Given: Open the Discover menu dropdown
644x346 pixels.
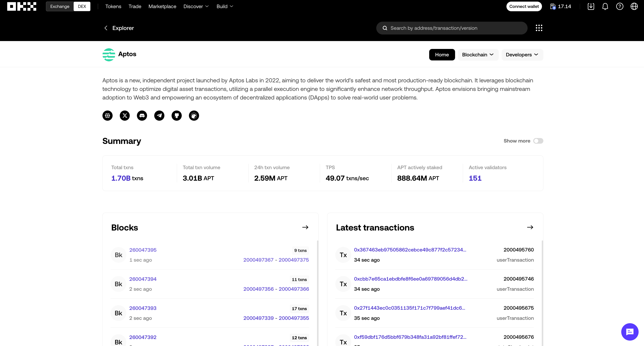Looking at the screenshot, I should (x=196, y=7).
